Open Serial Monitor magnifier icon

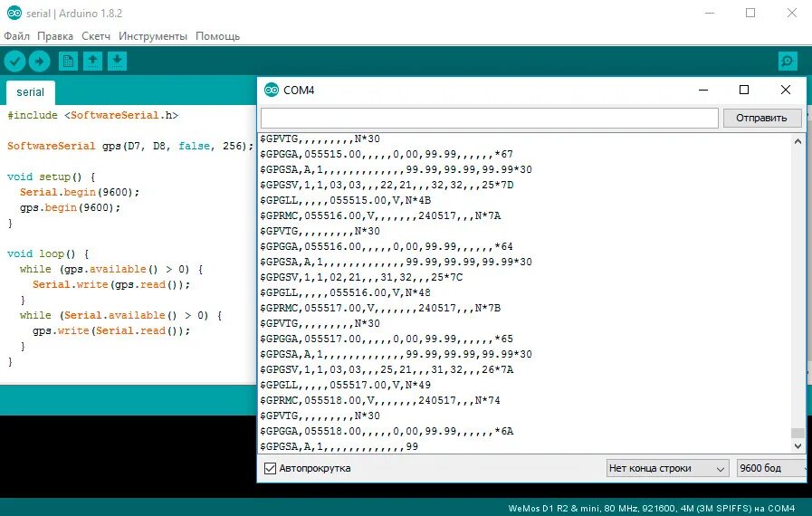(788, 62)
